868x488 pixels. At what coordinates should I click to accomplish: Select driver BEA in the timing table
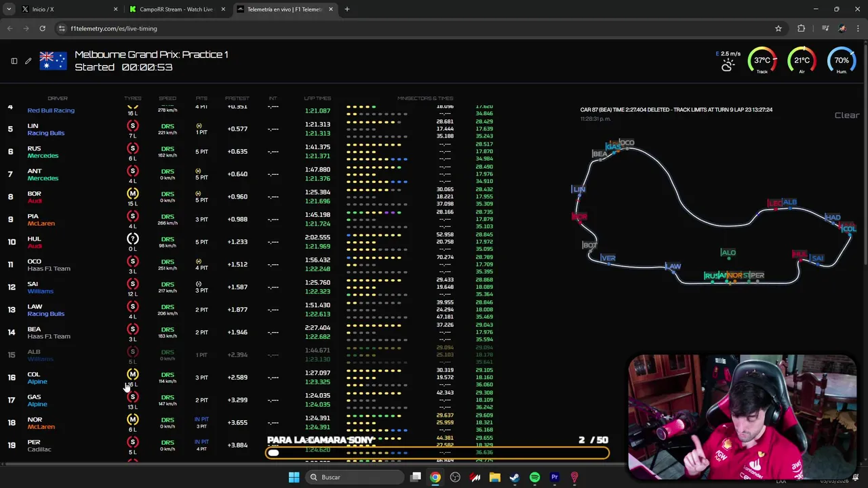click(34, 329)
